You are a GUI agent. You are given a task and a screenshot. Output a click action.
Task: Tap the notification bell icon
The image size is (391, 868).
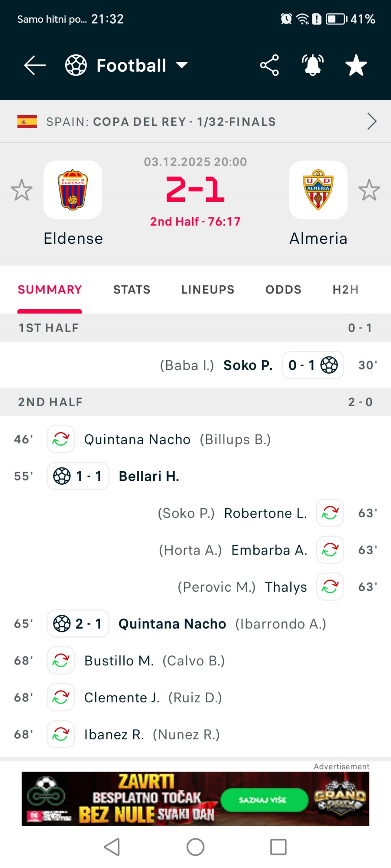coord(312,65)
